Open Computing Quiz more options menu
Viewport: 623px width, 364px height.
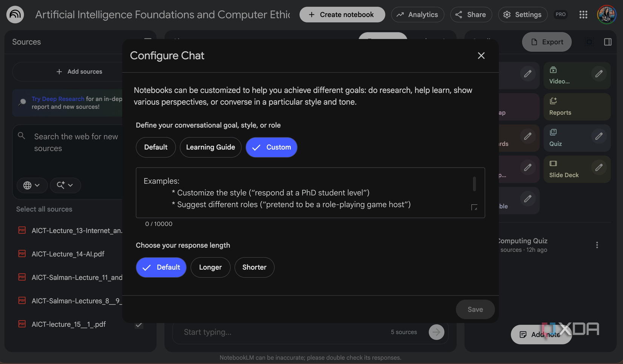[597, 245]
